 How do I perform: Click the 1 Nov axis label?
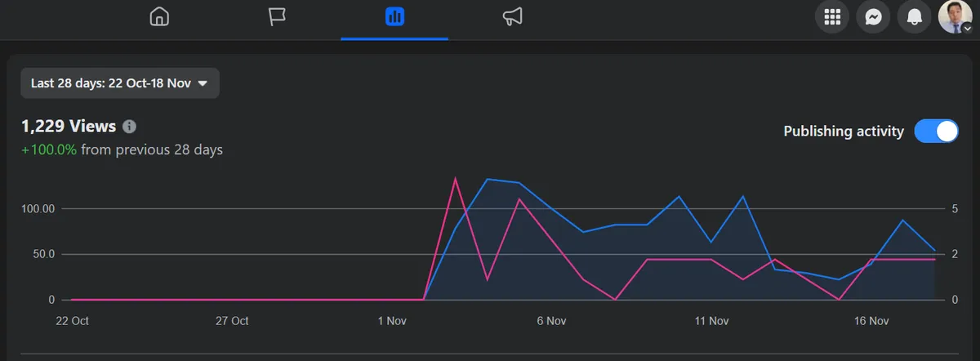[392, 321]
